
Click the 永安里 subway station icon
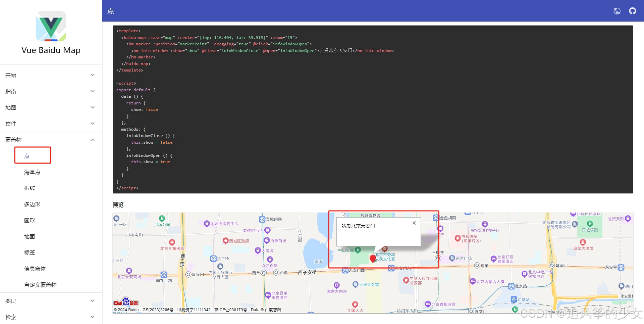point(621,267)
